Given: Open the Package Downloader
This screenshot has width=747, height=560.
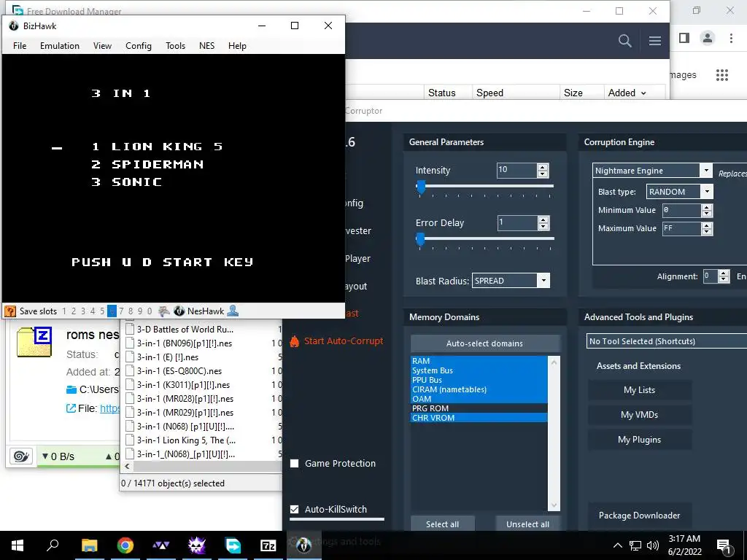Looking at the screenshot, I should tap(639, 516).
